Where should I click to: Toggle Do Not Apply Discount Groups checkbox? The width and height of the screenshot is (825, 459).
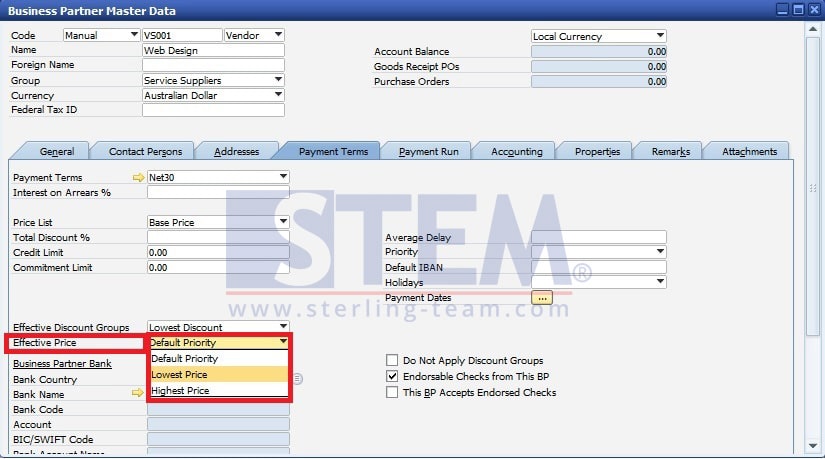pos(392,360)
